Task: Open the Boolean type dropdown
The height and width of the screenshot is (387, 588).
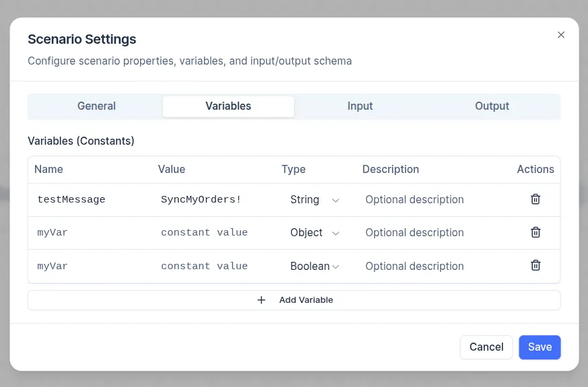Action: coord(315,267)
